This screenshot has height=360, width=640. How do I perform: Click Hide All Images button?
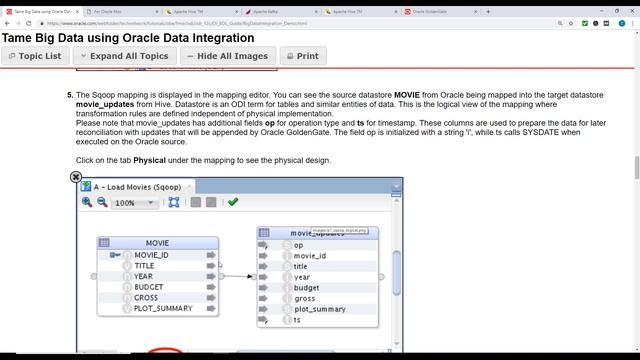coord(228,56)
